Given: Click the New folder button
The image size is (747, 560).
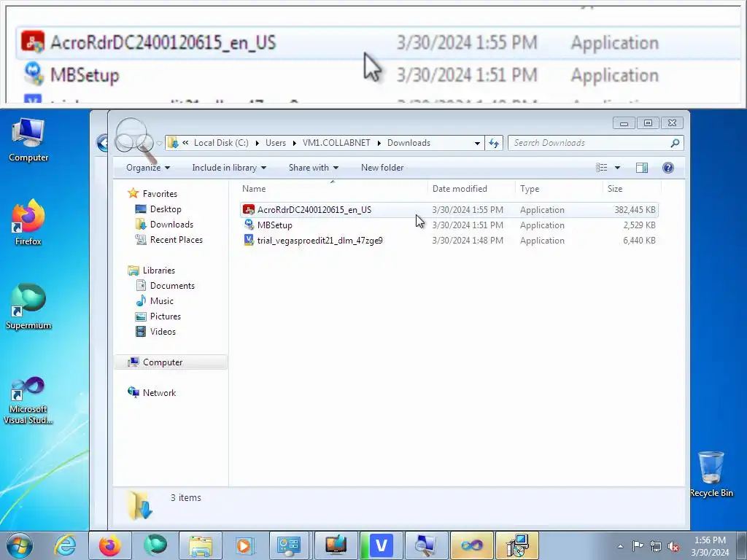Looking at the screenshot, I should click(x=382, y=168).
